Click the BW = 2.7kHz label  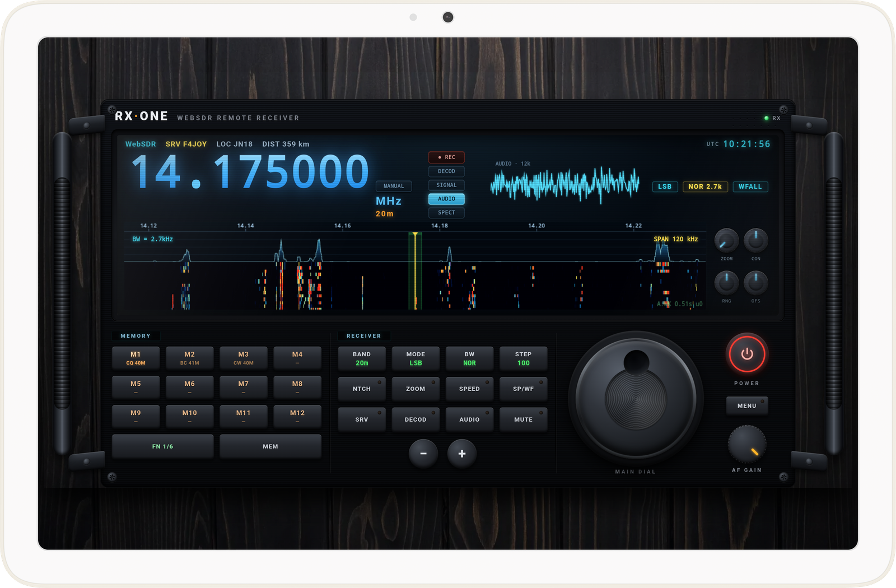[152, 239]
